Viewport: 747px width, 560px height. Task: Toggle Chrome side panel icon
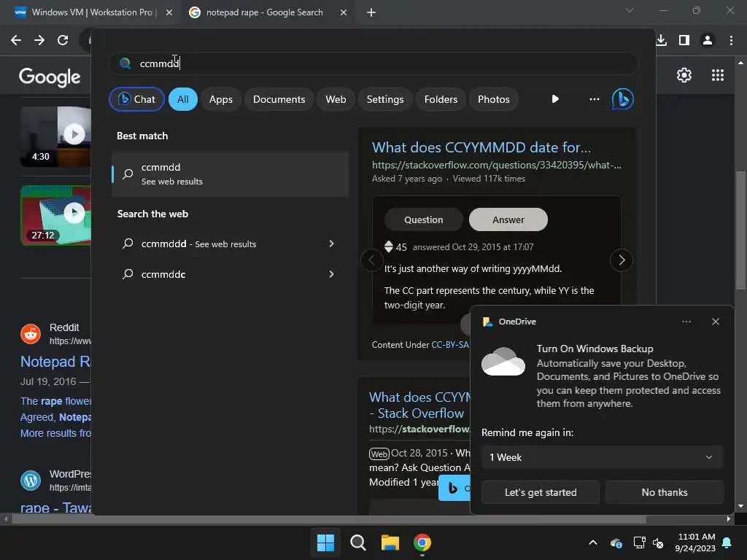684,40
